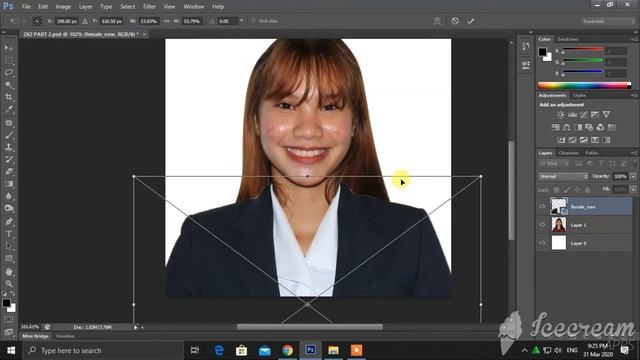Viewport: 640px width, 360px height.
Task: Select the Blur tool
Action: (x=9, y=196)
